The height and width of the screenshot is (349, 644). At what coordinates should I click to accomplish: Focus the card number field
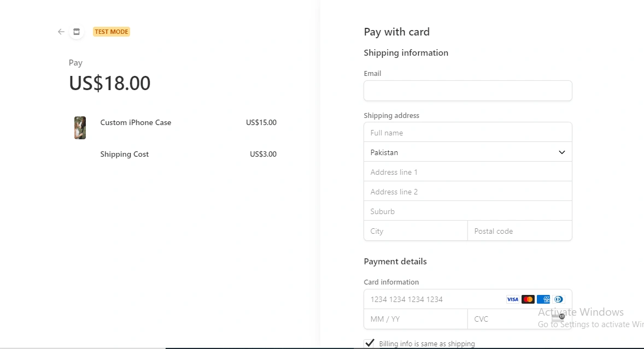pos(432,299)
